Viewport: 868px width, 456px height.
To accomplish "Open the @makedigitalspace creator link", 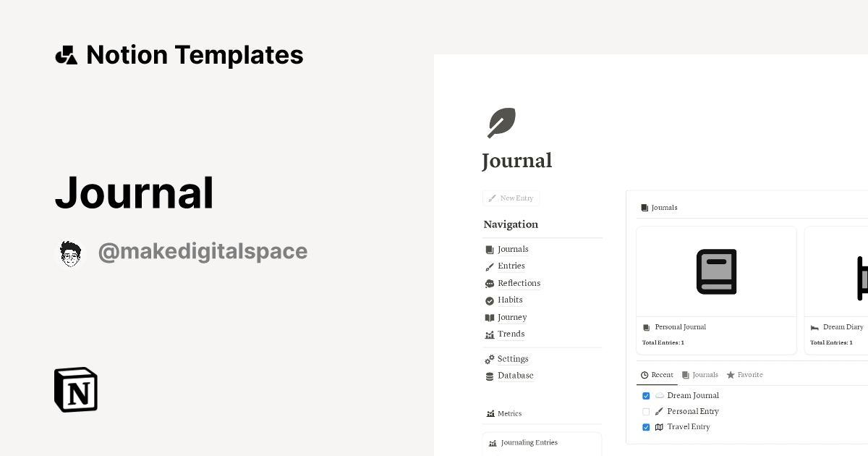I will tap(203, 251).
